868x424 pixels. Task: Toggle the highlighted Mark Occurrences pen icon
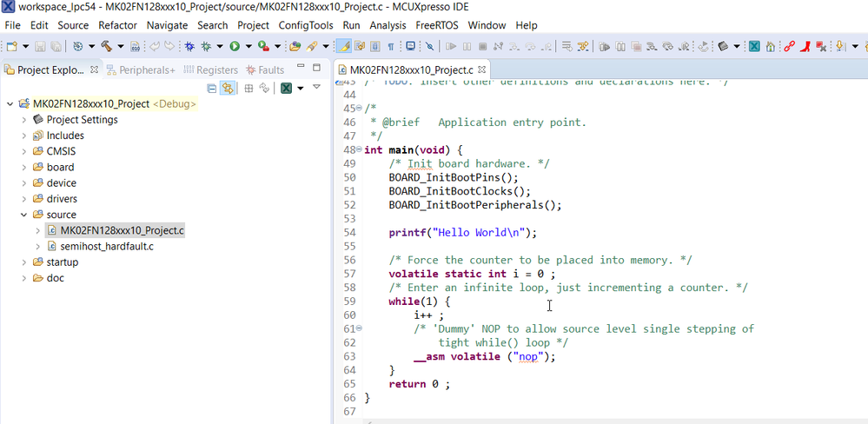point(344,47)
